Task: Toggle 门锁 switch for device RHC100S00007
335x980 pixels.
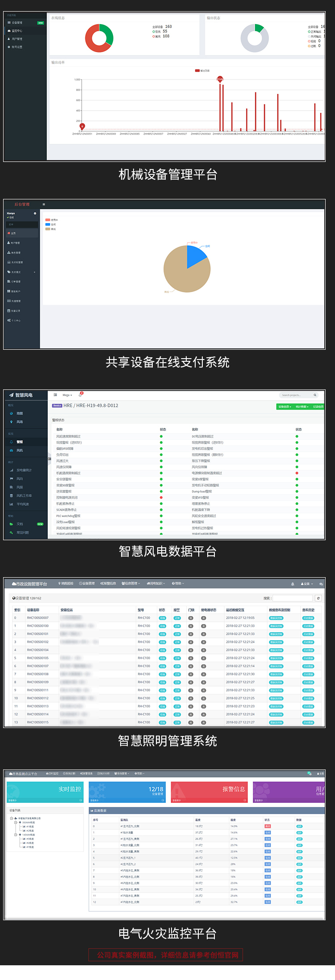Action: pos(191,618)
